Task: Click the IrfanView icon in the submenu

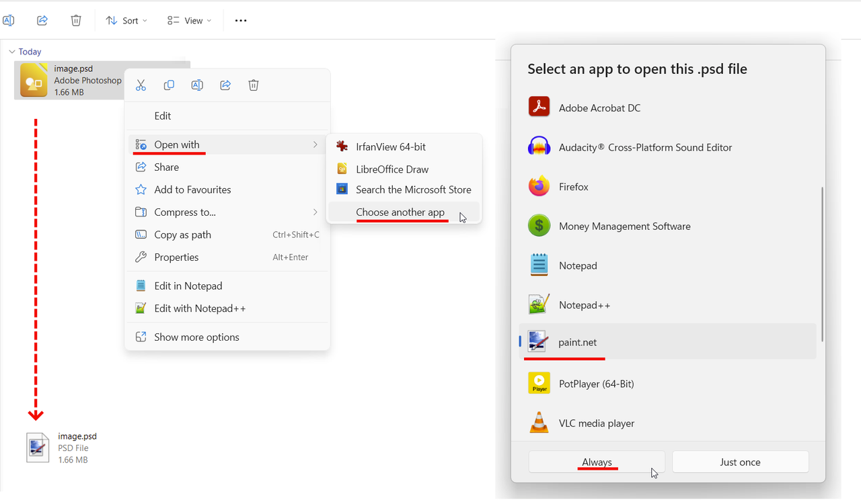Action: 342,146
